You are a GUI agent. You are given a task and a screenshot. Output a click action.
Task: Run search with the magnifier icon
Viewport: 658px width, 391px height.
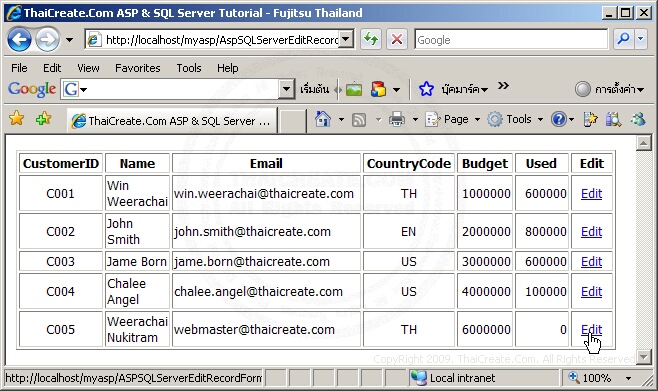coord(624,39)
